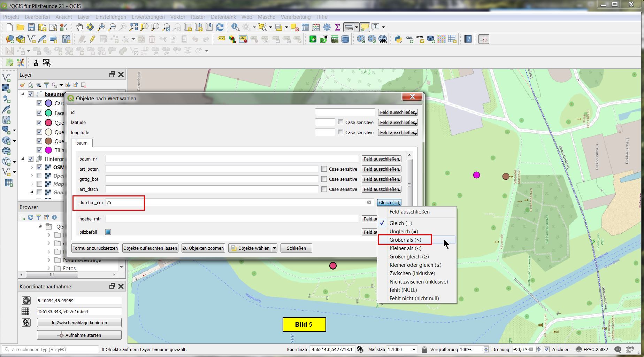Screen dimensions: 644x357
Task: Select the Pan Map hand tool
Action: pyautogui.click(x=79, y=27)
